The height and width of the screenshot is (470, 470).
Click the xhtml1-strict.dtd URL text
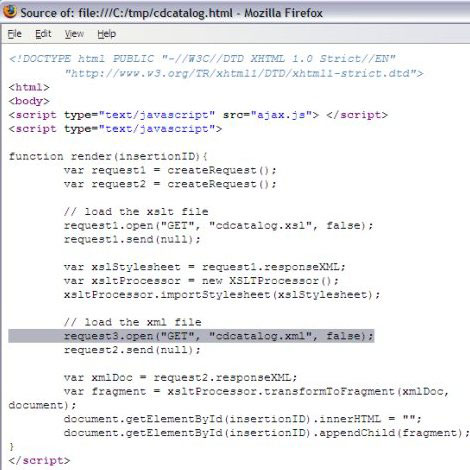[x=244, y=73]
